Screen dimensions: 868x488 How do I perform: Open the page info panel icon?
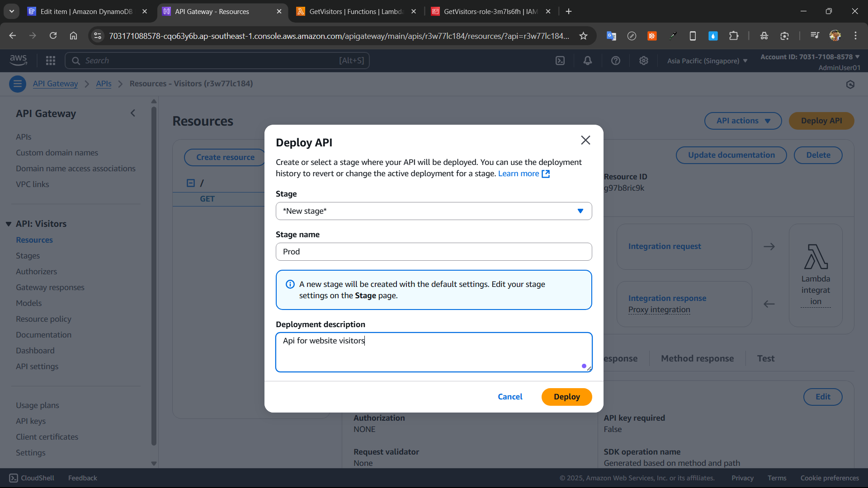(850, 84)
